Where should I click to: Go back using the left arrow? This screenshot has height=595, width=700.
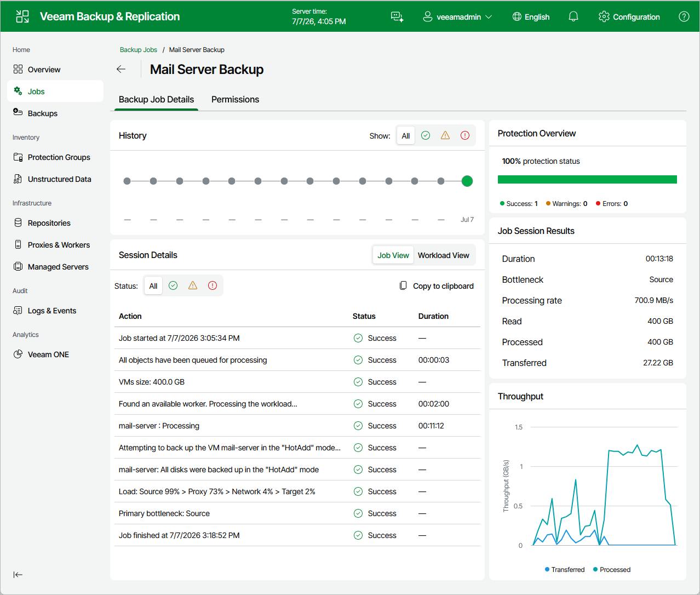pos(121,69)
